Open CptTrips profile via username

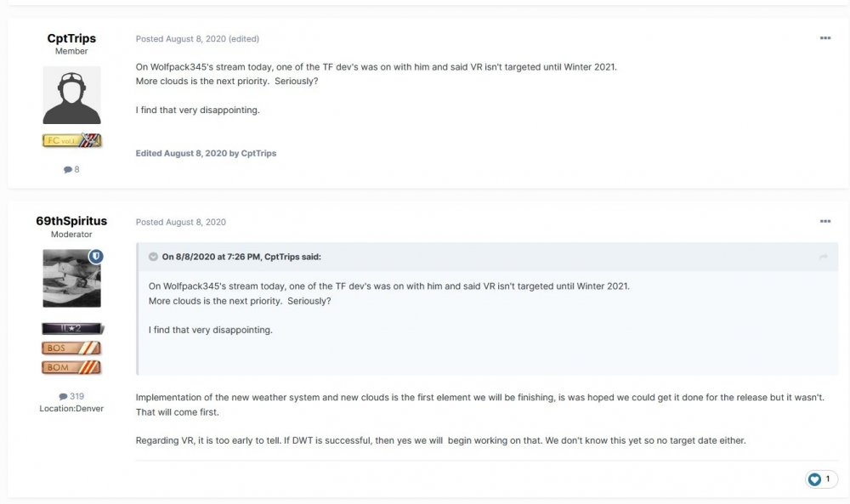coord(71,39)
